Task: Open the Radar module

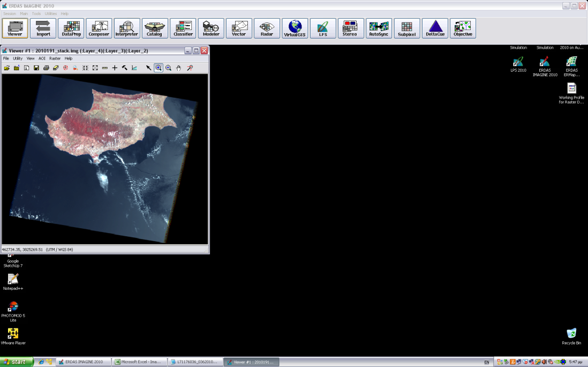Action: pos(267,28)
